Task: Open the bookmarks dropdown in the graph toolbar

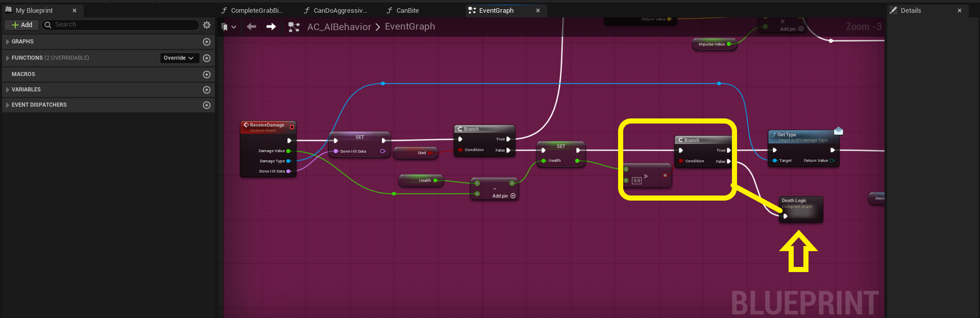Action: (x=229, y=27)
